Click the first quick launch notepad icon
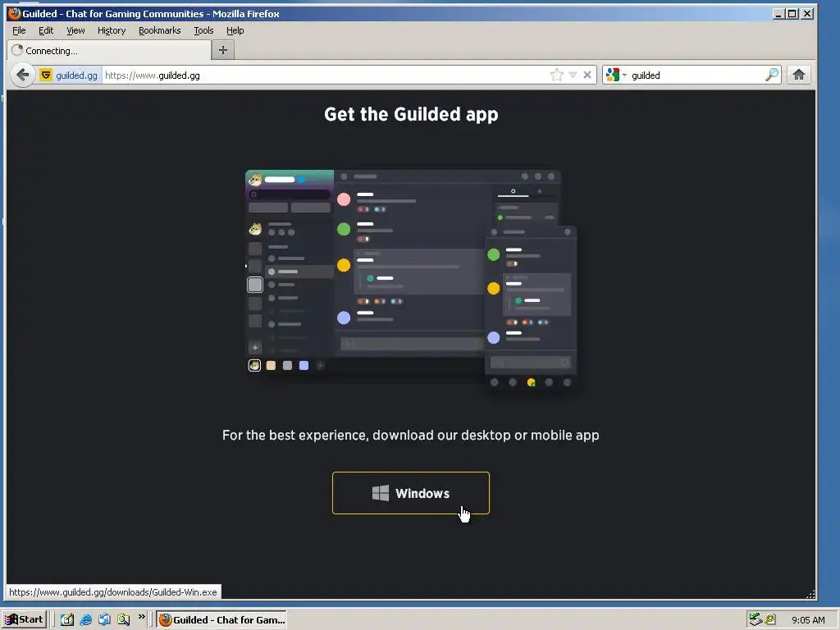Screen dimensions: 840x630 [67, 620]
